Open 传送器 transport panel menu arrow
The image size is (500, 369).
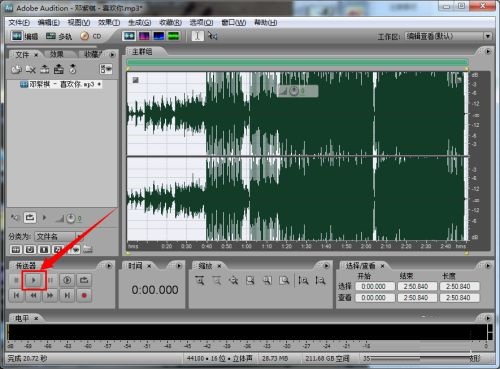109,266
